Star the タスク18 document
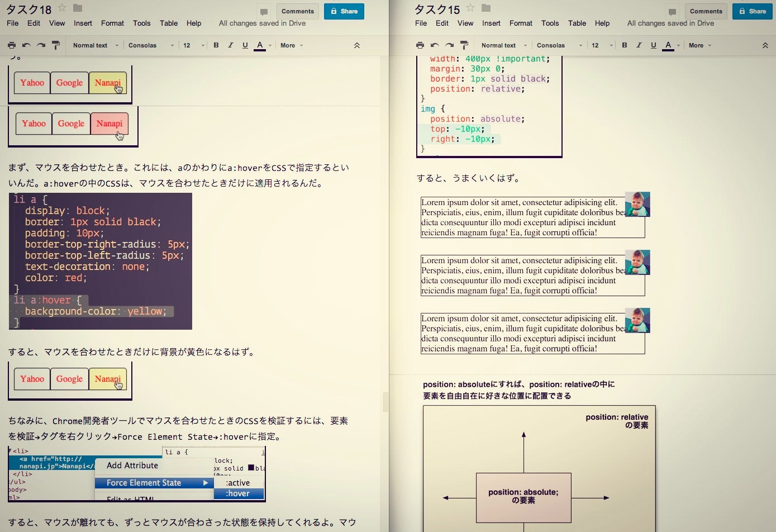776x532 pixels. pos(62,8)
